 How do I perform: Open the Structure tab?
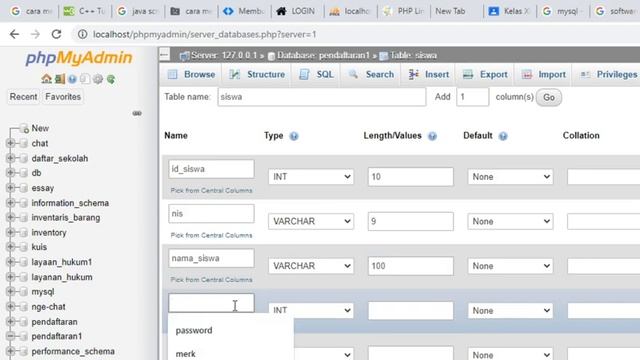pyautogui.click(x=258, y=75)
